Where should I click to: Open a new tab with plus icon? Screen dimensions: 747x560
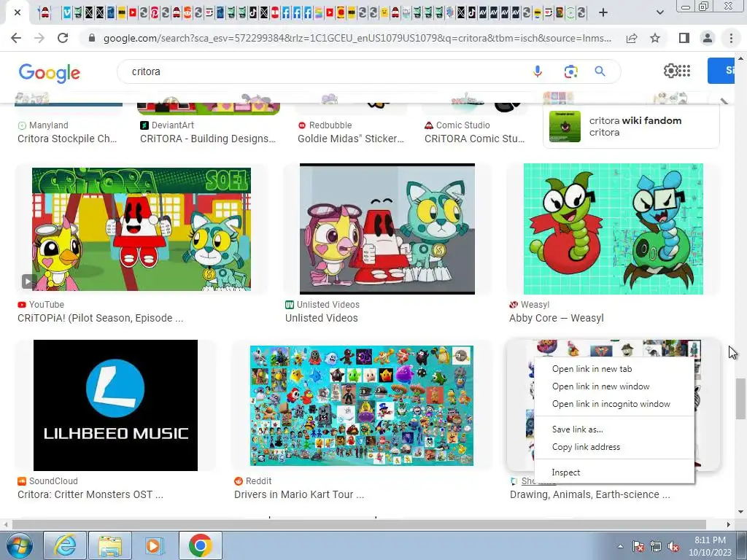click(x=603, y=12)
